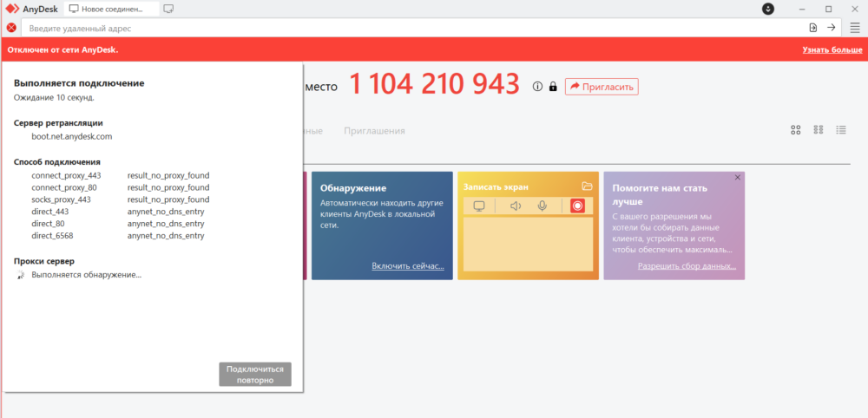Viewport: 868px width, 418px height.
Task: Toggle microphone in screen recording card
Action: coord(542,206)
